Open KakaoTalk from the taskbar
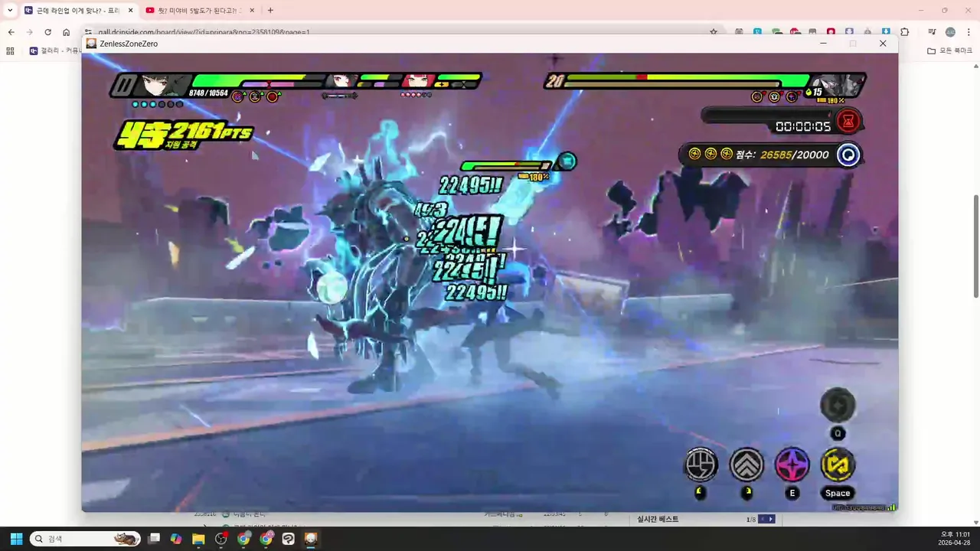 288,539
